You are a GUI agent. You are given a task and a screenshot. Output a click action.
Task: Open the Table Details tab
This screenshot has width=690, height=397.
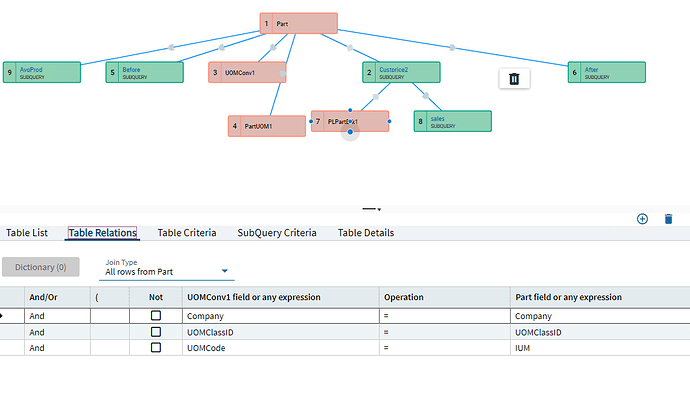[366, 233]
